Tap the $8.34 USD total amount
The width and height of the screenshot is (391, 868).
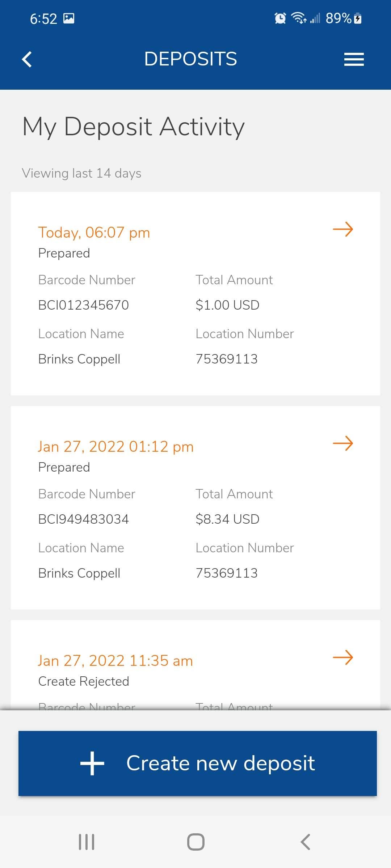pyautogui.click(x=227, y=519)
